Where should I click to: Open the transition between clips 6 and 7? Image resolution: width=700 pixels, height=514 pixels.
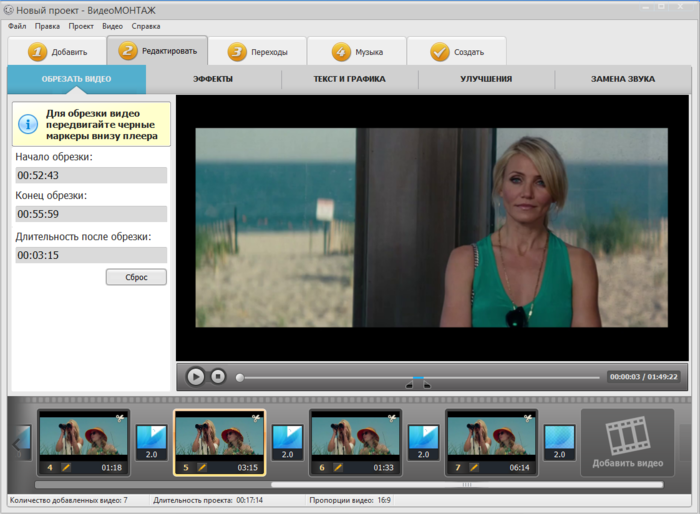coord(422,443)
